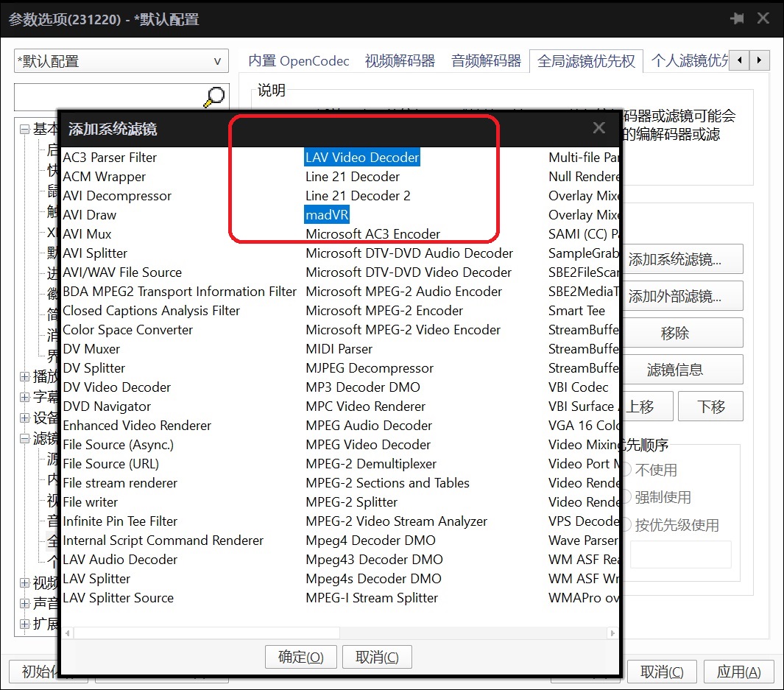This screenshot has height=690, width=784.
Task: Select LAV Video Decoder in the list
Action: (x=362, y=158)
